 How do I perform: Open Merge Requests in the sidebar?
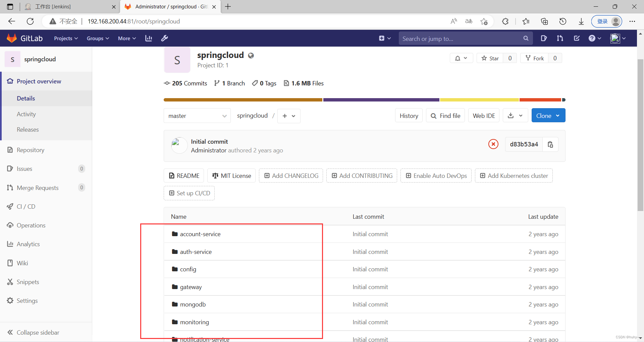(x=38, y=188)
